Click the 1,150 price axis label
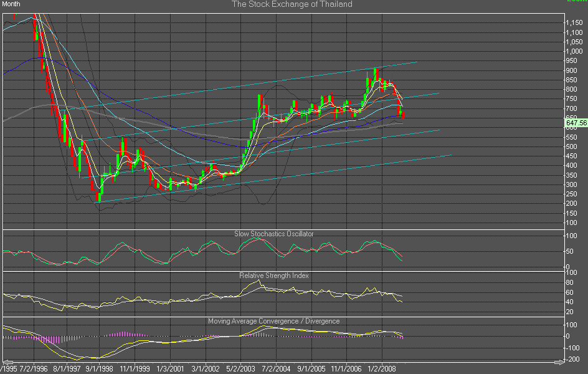Viewport: 588px width, 374px height. (574, 23)
